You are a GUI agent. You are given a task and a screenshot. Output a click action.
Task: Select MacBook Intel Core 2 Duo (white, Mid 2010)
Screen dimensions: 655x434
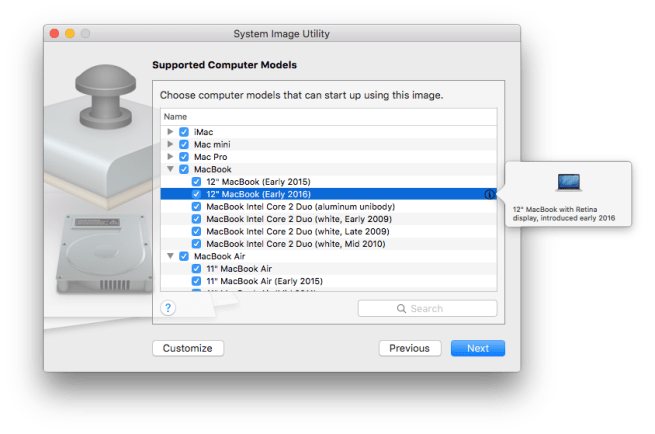pyautogui.click(x=296, y=244)
